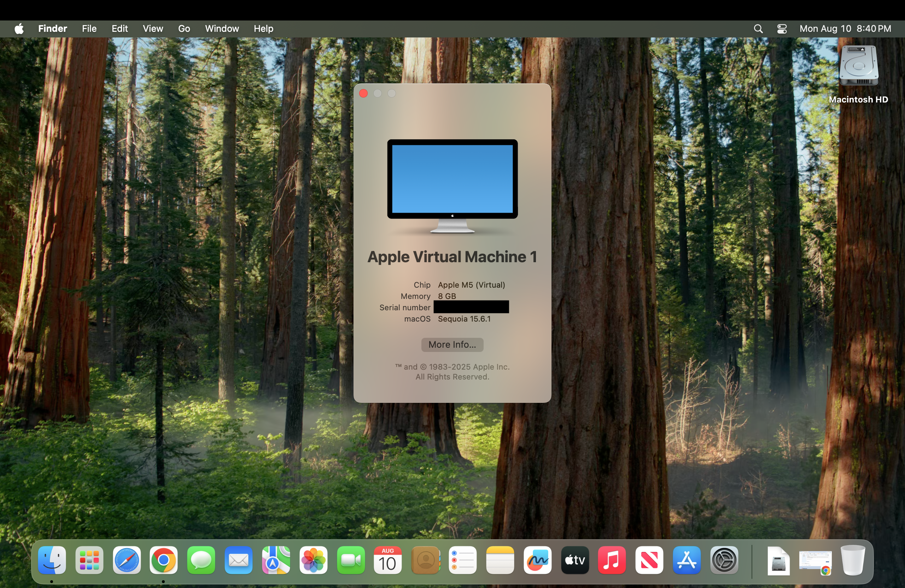Open System Settings from the Dock
The width and height of the screenshot is (905, 588).
724,560
